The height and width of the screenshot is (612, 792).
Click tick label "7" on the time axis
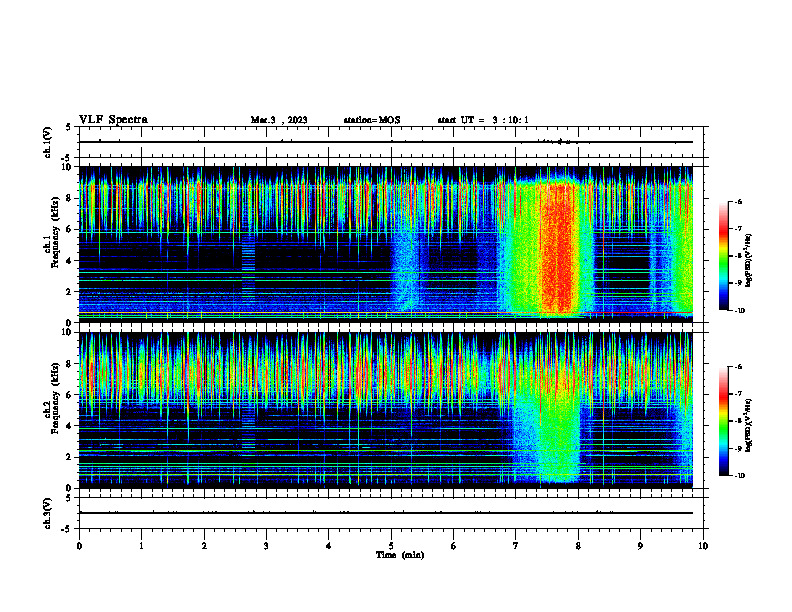point(516,546)
